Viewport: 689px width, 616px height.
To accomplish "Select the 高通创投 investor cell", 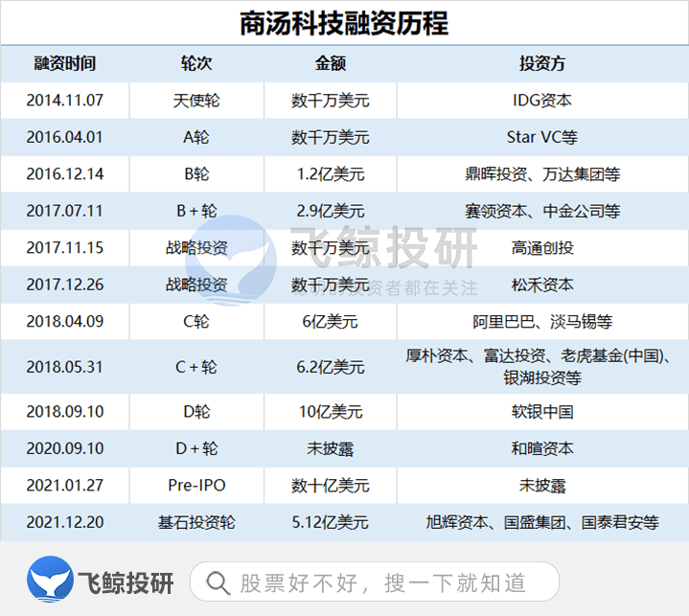I will [542, 248].
